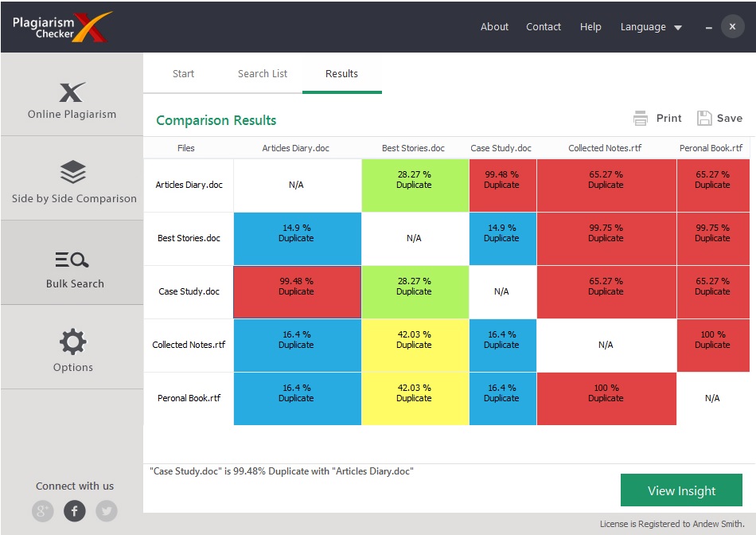This screenshot has height=535, width=756.
Task: Select the Bulk Search icon
Action: click(x=72, y=260)
